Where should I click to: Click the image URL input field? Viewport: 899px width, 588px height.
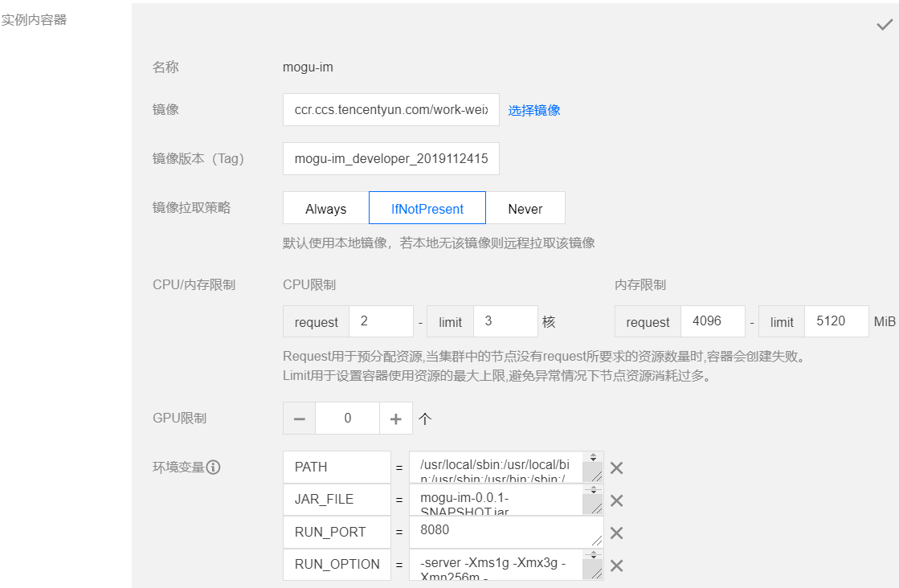[391, 109]
